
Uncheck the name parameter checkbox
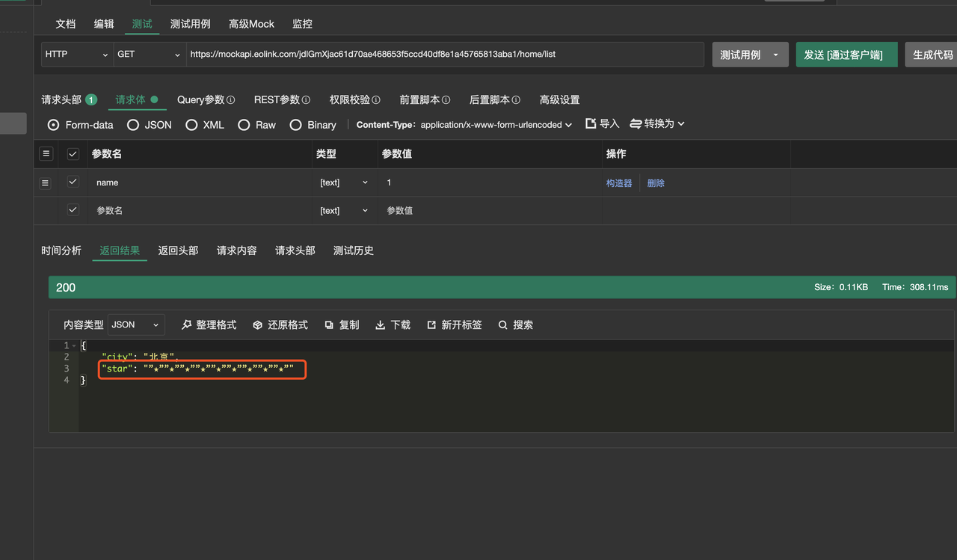tap(73, 182)
